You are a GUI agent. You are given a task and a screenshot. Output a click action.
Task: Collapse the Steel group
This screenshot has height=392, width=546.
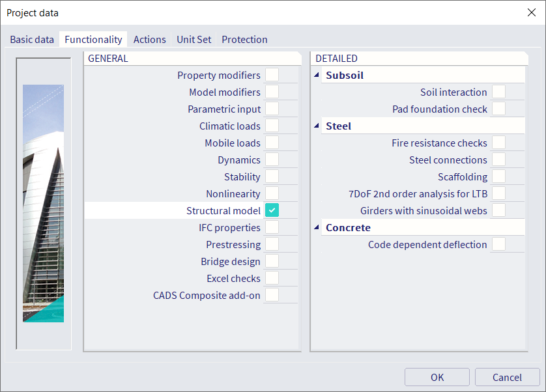(316, 126)
